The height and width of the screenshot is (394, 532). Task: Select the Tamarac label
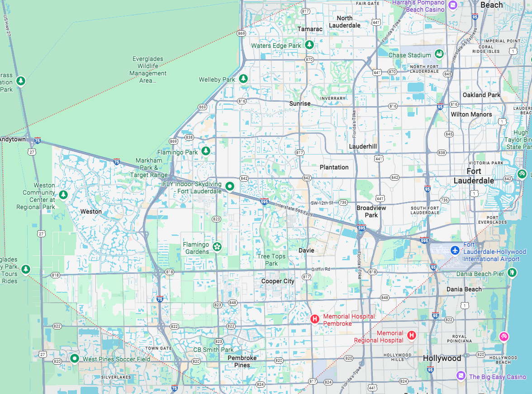coord(310,29)
